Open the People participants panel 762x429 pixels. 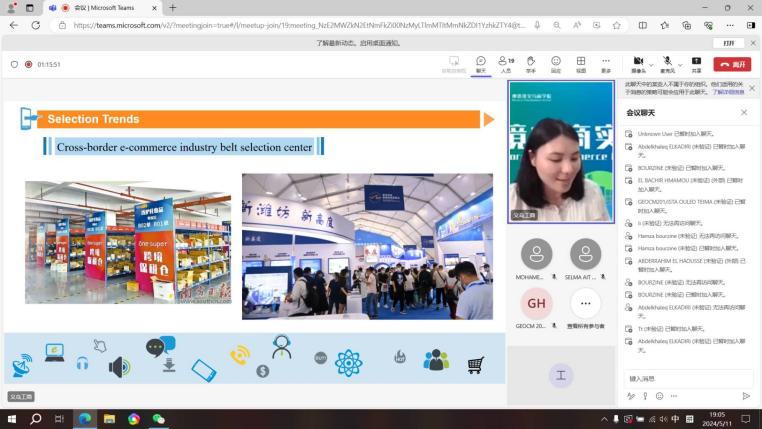(506, 63)
